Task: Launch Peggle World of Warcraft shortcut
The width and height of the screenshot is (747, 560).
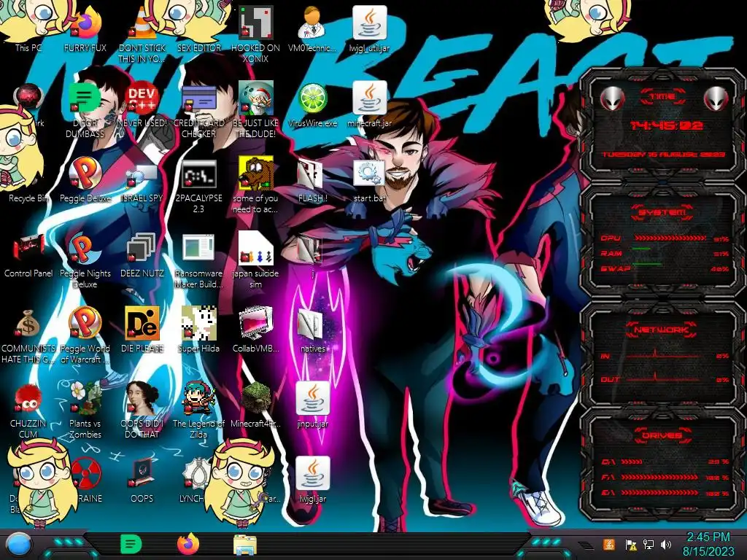Action: (85, 335)
